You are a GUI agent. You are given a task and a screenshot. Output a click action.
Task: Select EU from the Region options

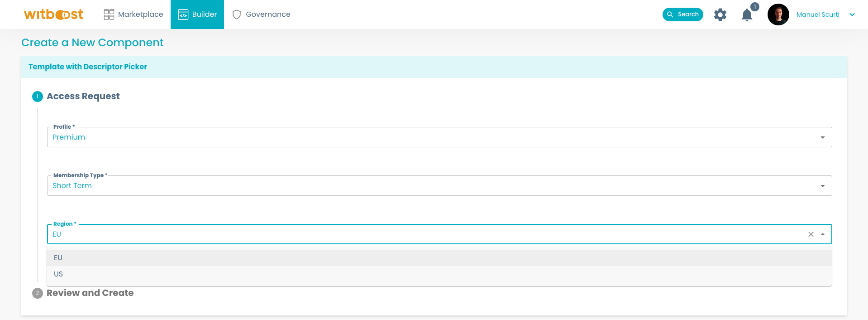pos(58,258)
